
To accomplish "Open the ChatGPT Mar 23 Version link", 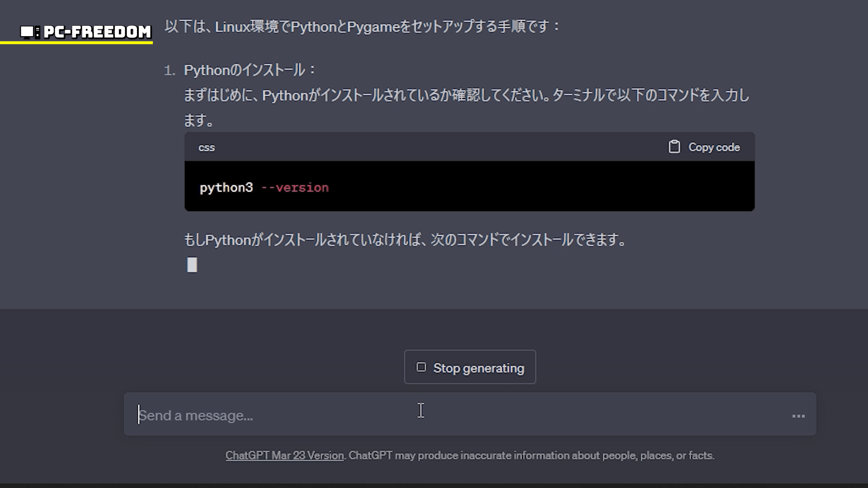I will point(284,455).
